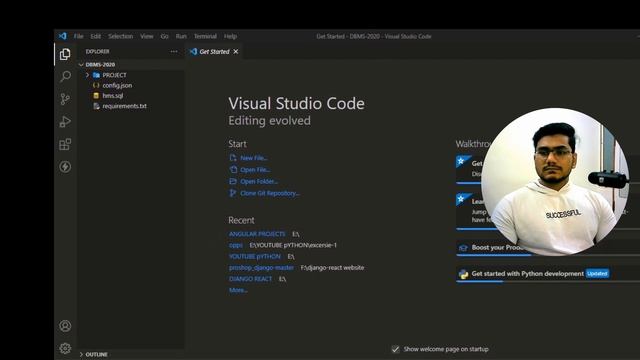Viewport: 640px width, 360px height.
Task: Open Explorer more actions ellipsis
Action: [x=174, y=51]
